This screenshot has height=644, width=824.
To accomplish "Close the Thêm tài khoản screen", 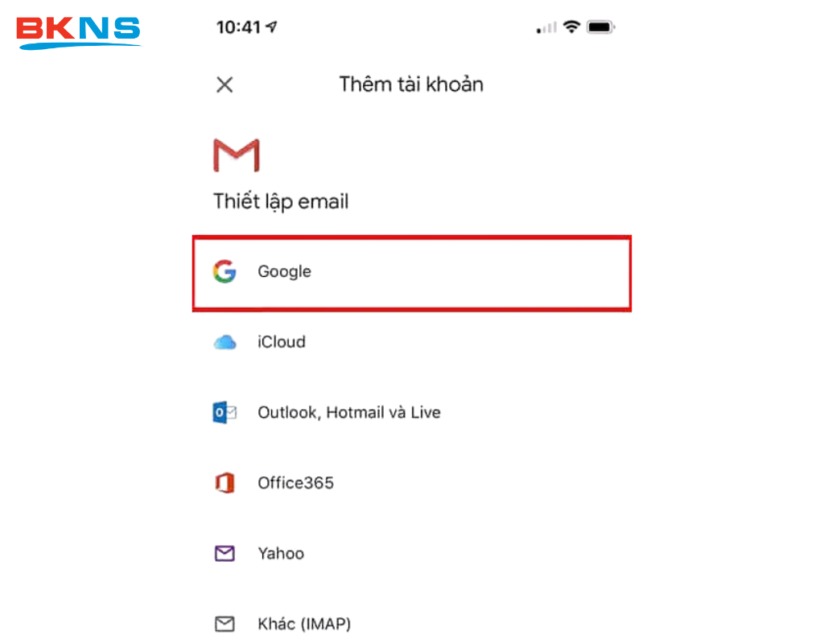I will coord(225,84).
